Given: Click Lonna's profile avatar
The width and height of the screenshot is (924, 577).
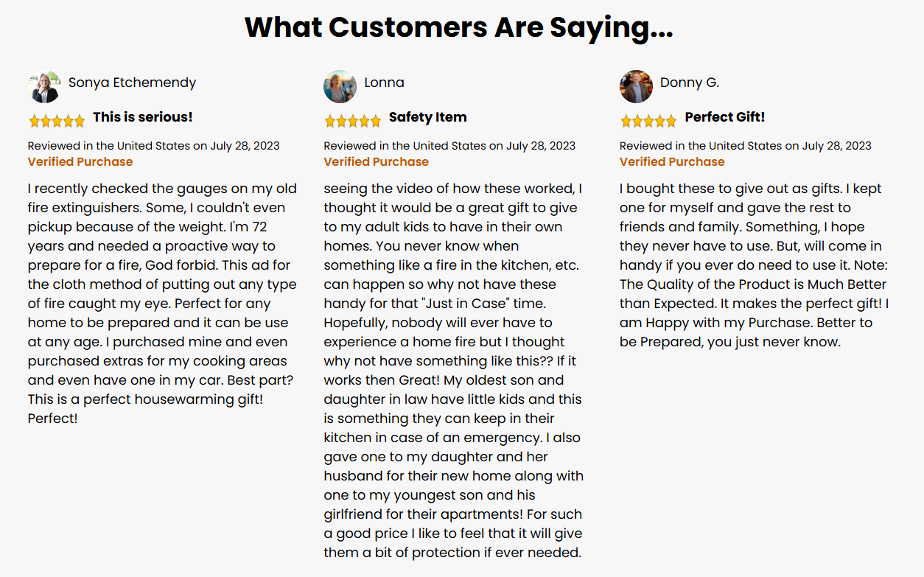Looking at the screenshot, I should click(340, 86).
